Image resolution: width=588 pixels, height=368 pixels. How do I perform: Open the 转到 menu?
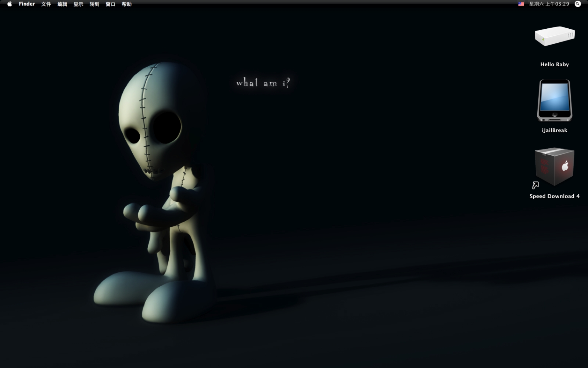click(x=94, y=4)
